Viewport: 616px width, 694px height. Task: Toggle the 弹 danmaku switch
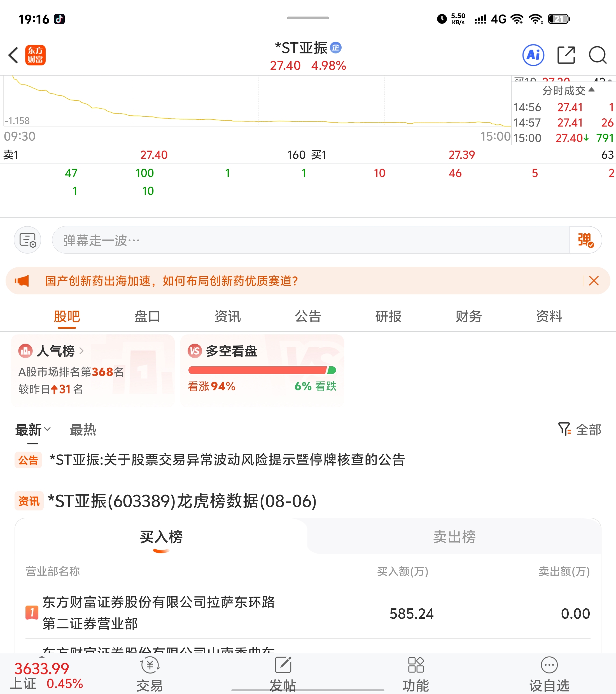pos(585,240)
